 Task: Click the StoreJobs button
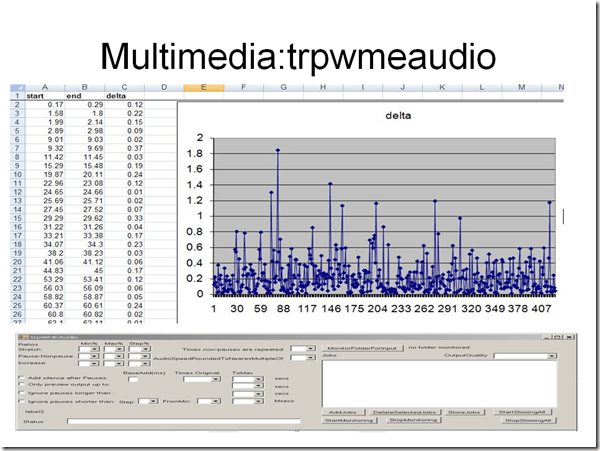tap(464, 412)
